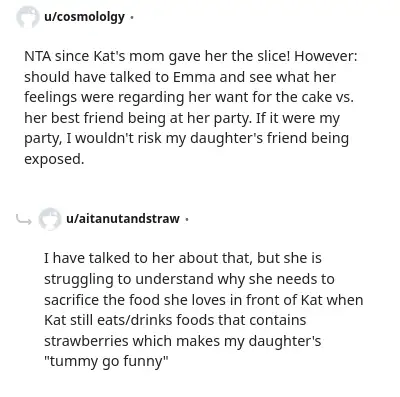Click the word "However:" in top comment

click(325, 56)
